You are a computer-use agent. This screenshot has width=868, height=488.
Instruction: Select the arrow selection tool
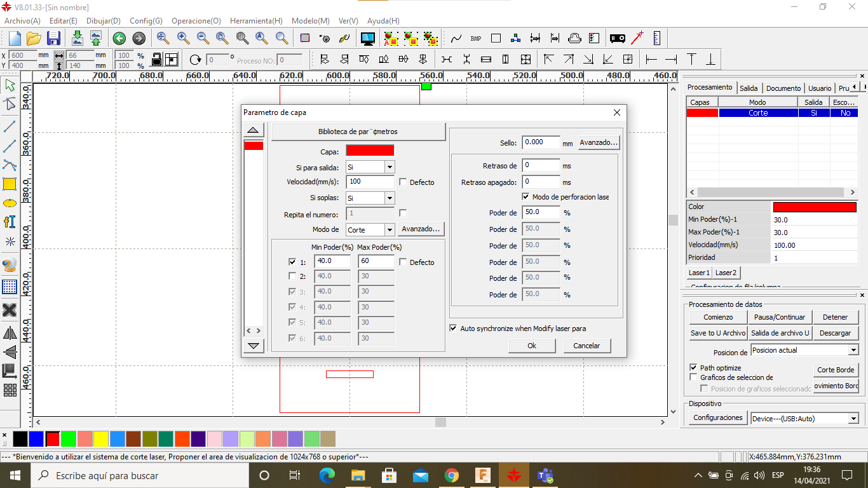tap(10, 85)
